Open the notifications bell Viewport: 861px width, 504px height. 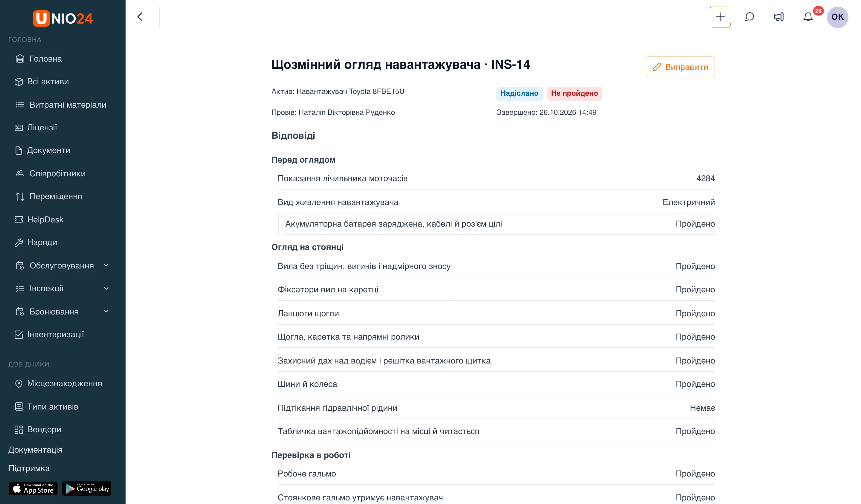click(x=808, y=17)
